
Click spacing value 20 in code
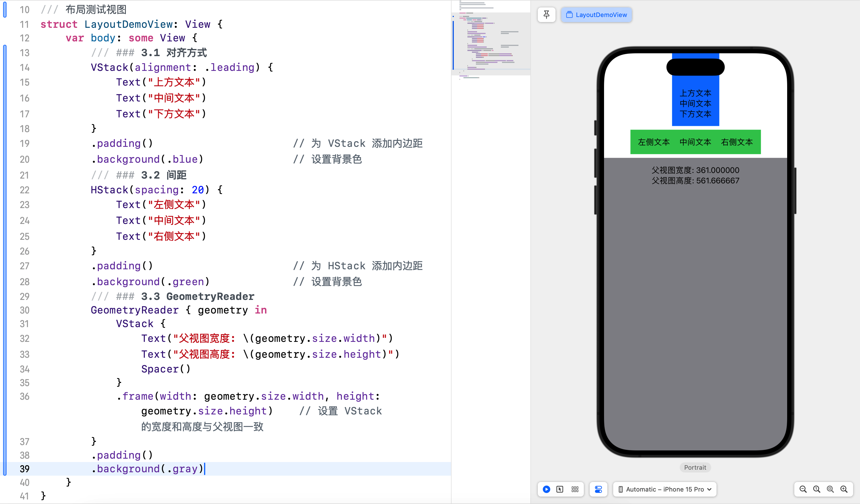[198, 190]
